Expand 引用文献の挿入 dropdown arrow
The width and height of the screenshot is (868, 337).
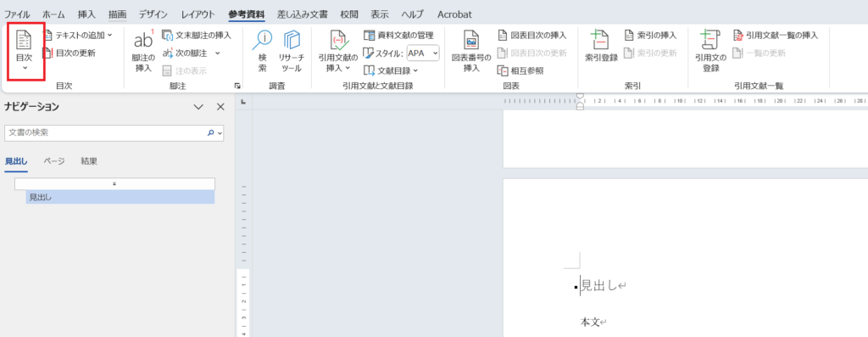pos(348,68)
